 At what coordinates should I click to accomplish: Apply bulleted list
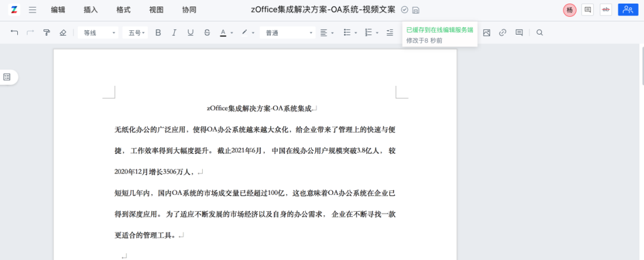[x=347, y=32]
